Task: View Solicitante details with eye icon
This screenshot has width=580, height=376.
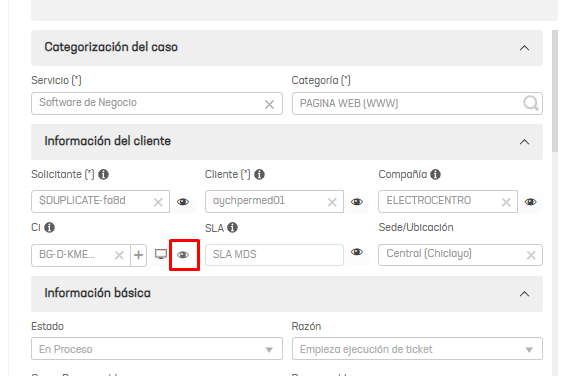Action: tap(183, 202)
